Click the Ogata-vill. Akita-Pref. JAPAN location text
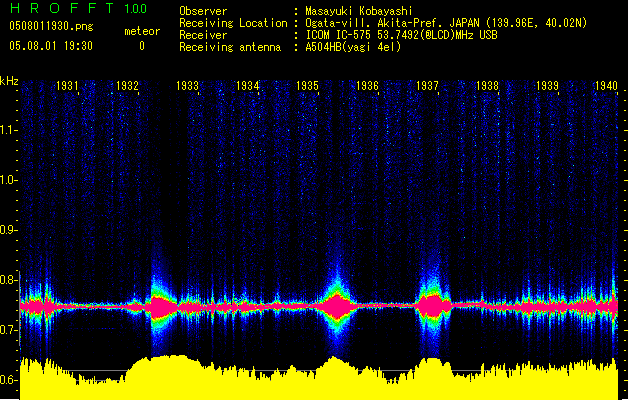 point(446,23)
